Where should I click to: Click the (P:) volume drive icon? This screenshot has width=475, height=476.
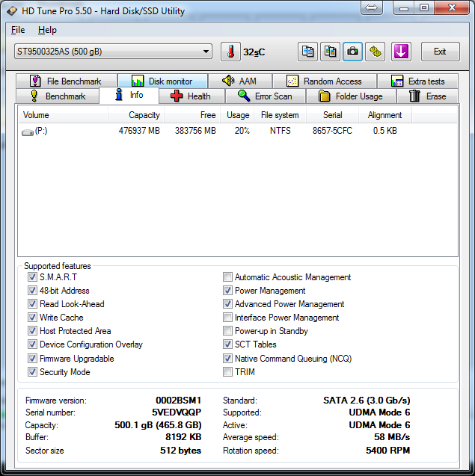click(x=28, y=132)
